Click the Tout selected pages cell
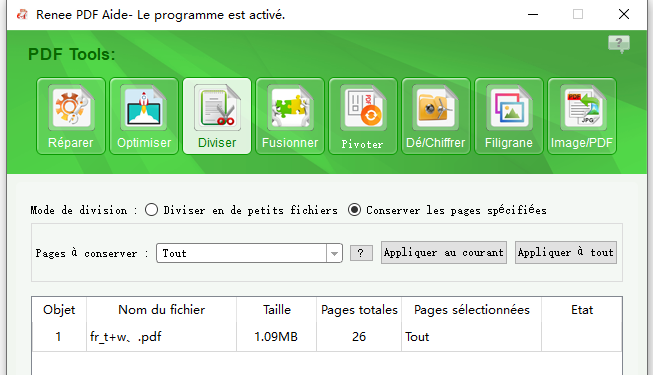 (471, 337)
